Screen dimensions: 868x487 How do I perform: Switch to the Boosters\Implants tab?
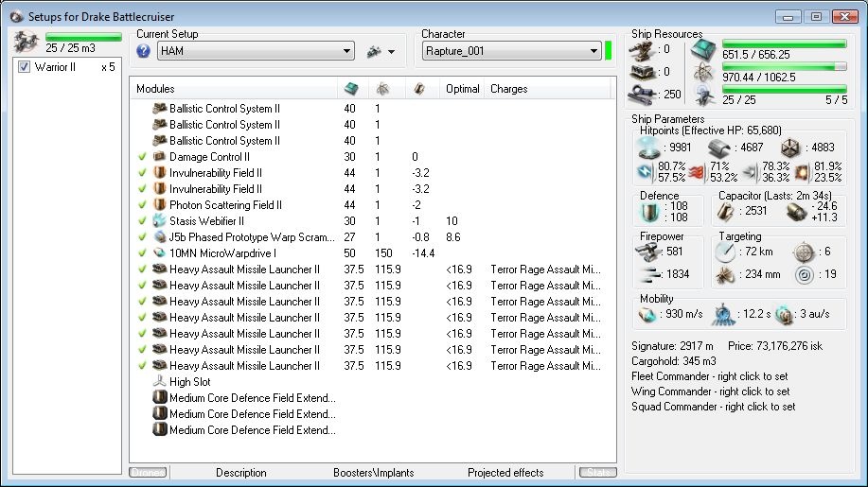(x=374, y=473)
